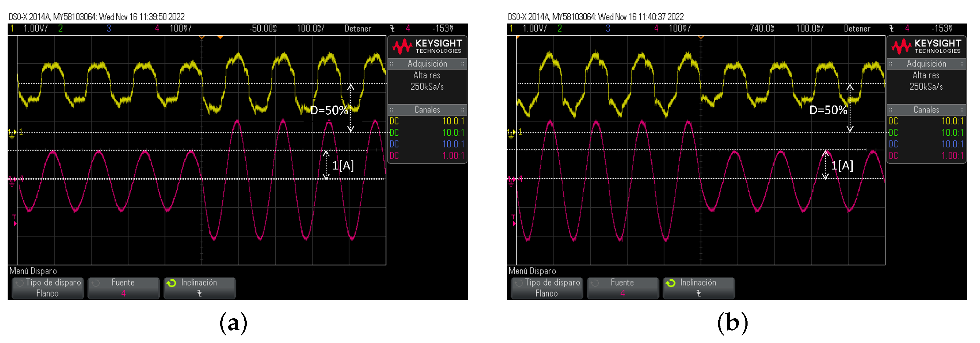Select channel 2 indicator in scope (a) header
The height and width of the screenshot is (343, 980).
61,29
